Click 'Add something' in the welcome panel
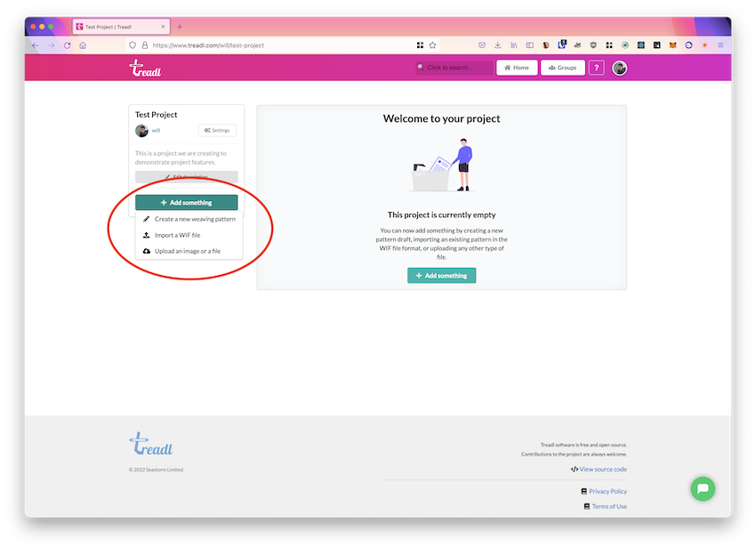Viewport: 756px width, 550px height. tap(442, 276)
